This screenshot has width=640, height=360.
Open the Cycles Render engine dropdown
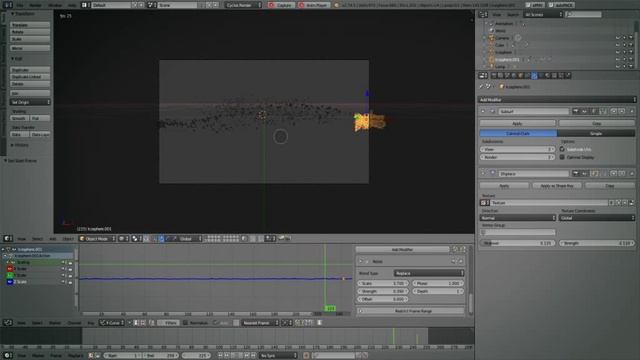pyautogui.click(x=243, y=5)
